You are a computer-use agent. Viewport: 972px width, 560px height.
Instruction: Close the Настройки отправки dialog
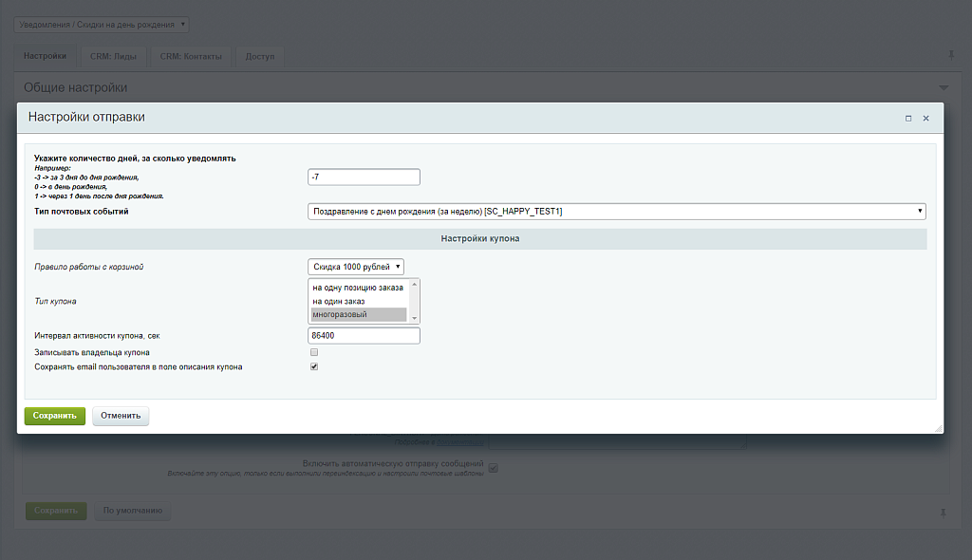(x=926, y=119)
